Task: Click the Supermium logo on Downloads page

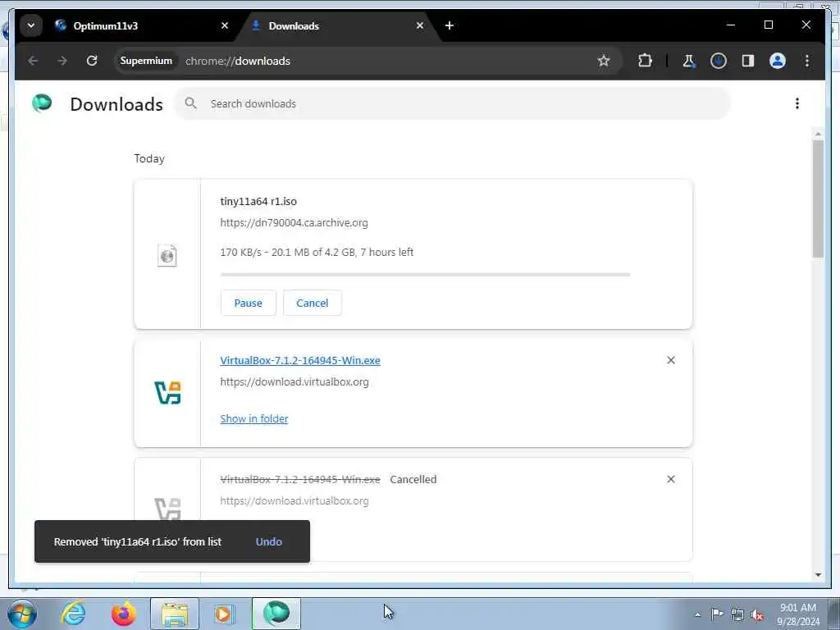Action: tap(42, 103)
